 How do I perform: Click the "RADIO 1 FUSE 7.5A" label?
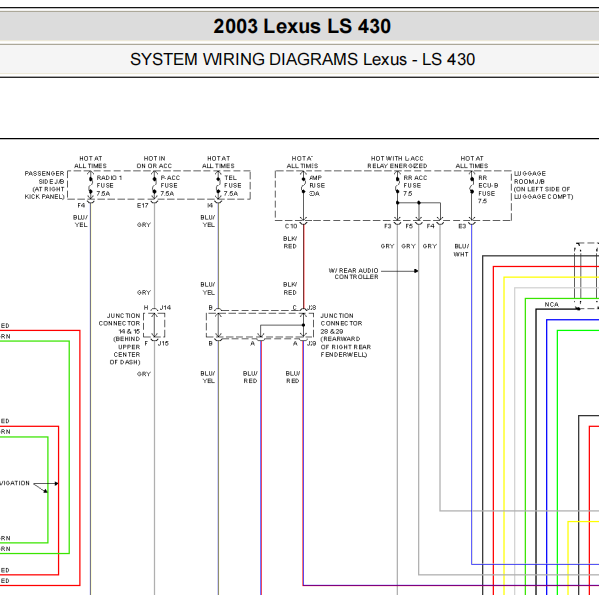[x=109, y=186]
